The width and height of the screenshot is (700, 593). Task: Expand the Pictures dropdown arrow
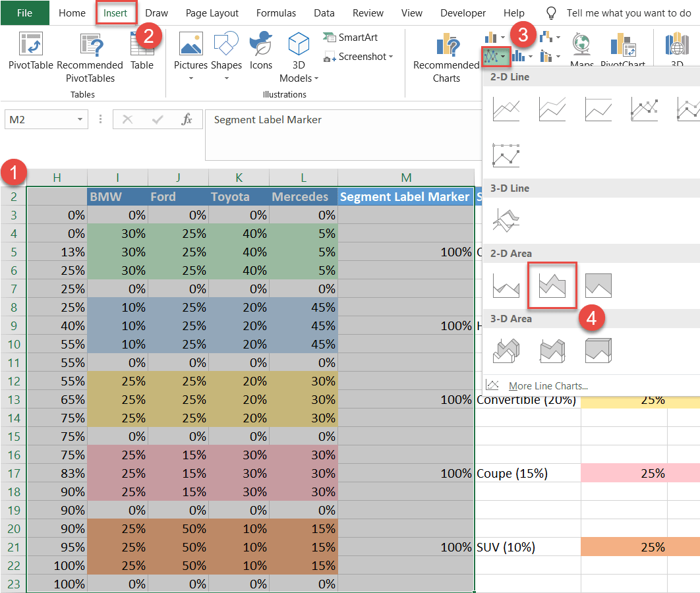190,78
